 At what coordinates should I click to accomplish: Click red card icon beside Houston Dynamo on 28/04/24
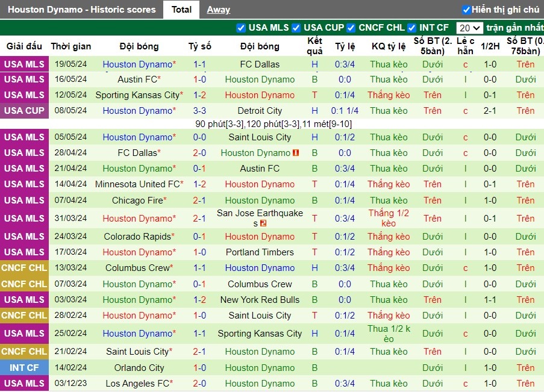click(296, 152)
